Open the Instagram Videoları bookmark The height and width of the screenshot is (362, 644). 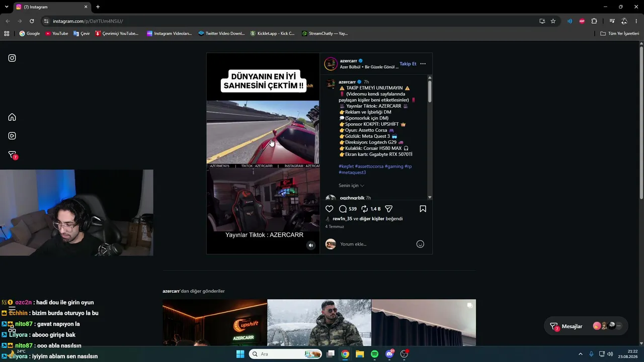(x=170, y=34)
